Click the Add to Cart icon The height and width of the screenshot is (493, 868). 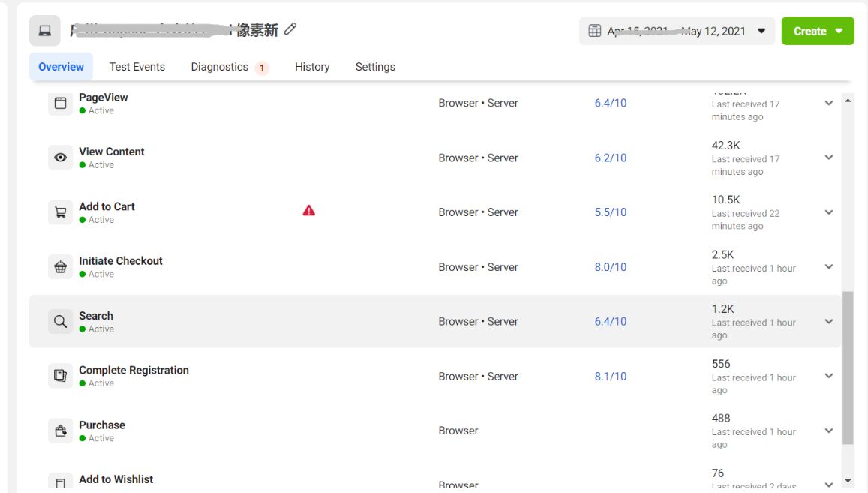pos(61,212)
